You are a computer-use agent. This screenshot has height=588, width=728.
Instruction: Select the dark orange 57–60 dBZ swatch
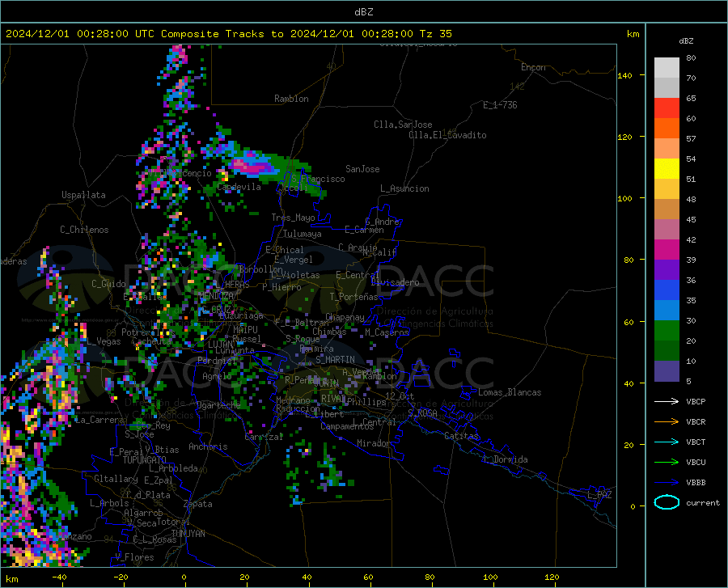[667, 128]
